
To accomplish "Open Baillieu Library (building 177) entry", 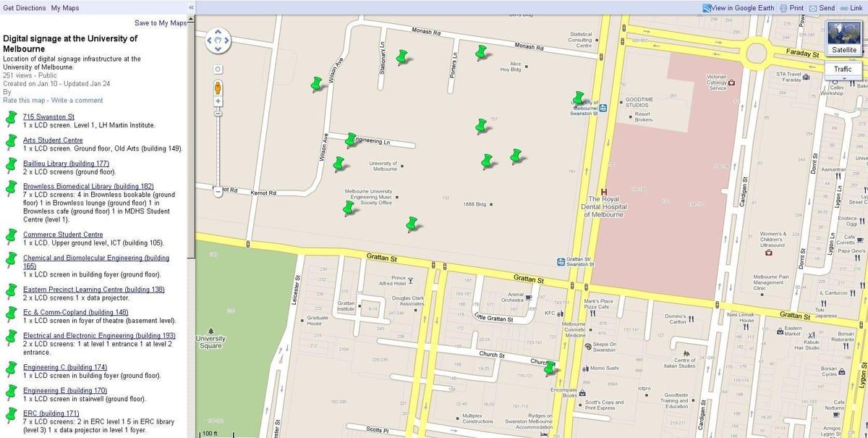I will point(66,164).
